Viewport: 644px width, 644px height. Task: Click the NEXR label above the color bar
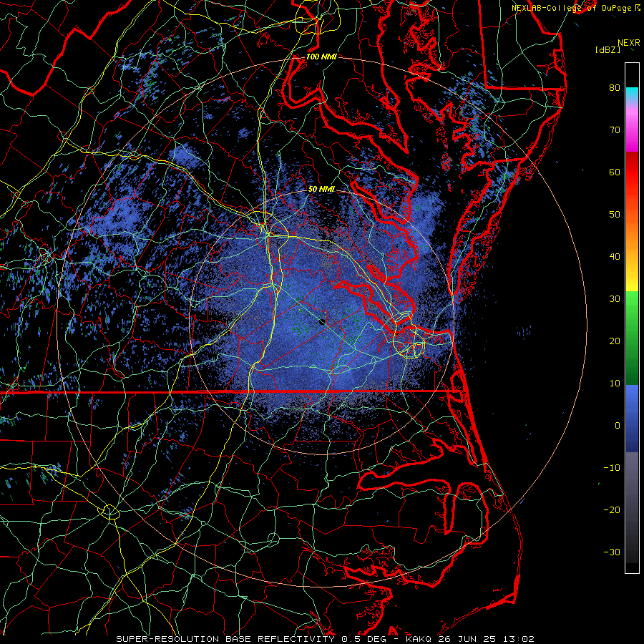pos(629,43)
